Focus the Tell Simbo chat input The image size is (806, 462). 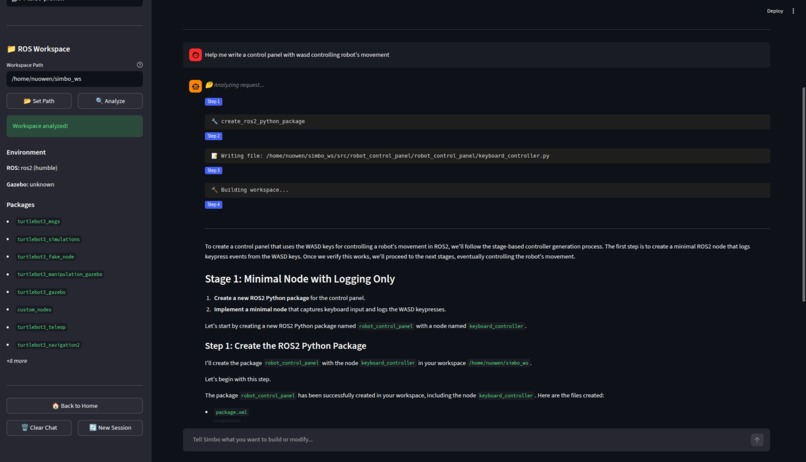pyautogui.click(x=468, y=439)
